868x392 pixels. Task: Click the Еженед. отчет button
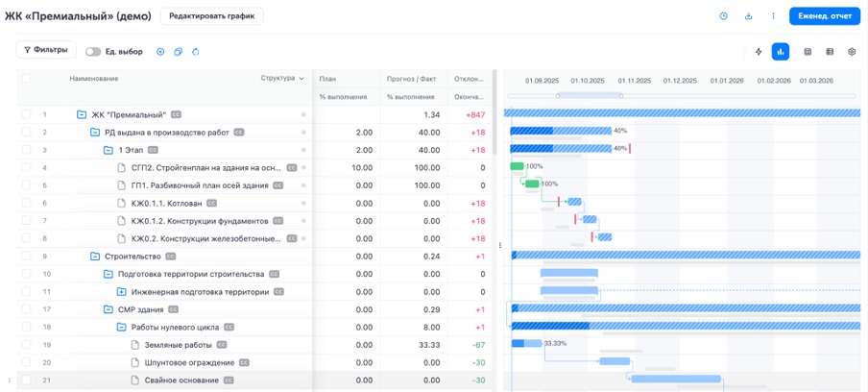click(824, 16)
